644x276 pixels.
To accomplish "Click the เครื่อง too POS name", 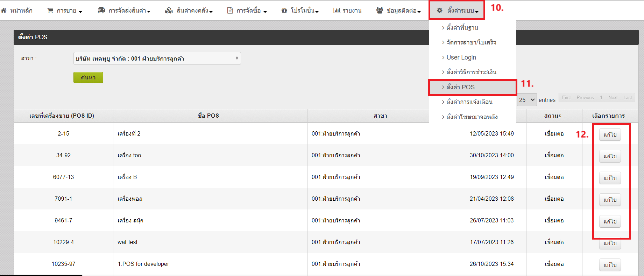I will point(129,155).
